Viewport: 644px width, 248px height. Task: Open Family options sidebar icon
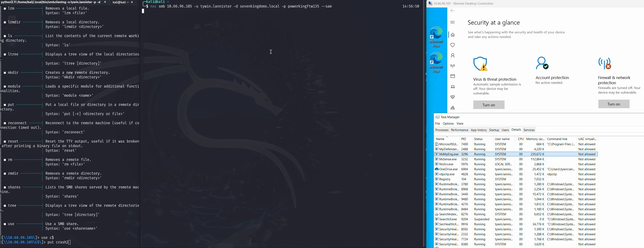(452, 108)
